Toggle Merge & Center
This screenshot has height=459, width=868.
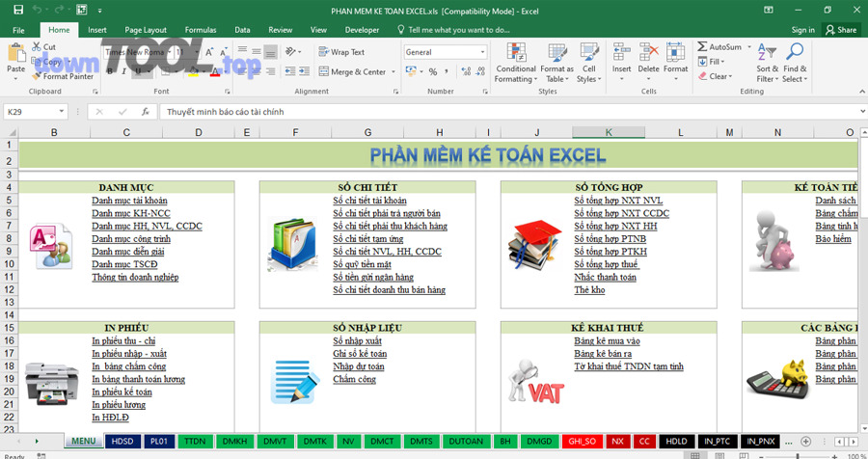[x=352, y=72]
